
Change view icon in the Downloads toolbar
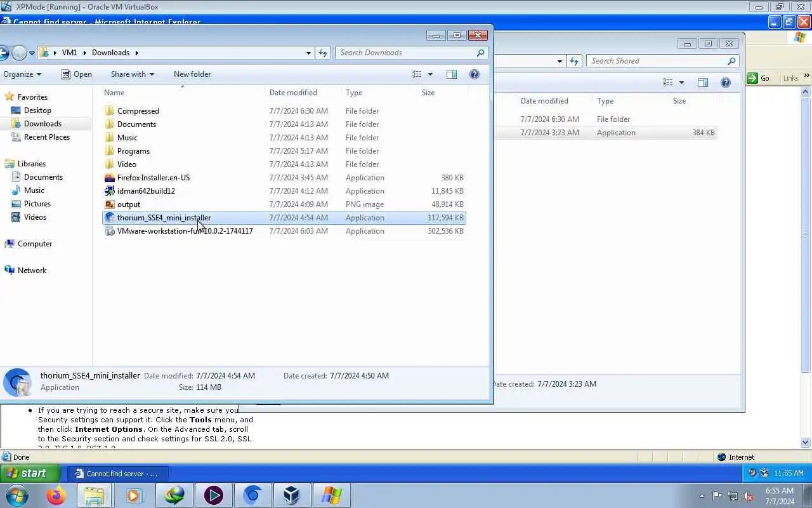point(417,74)
